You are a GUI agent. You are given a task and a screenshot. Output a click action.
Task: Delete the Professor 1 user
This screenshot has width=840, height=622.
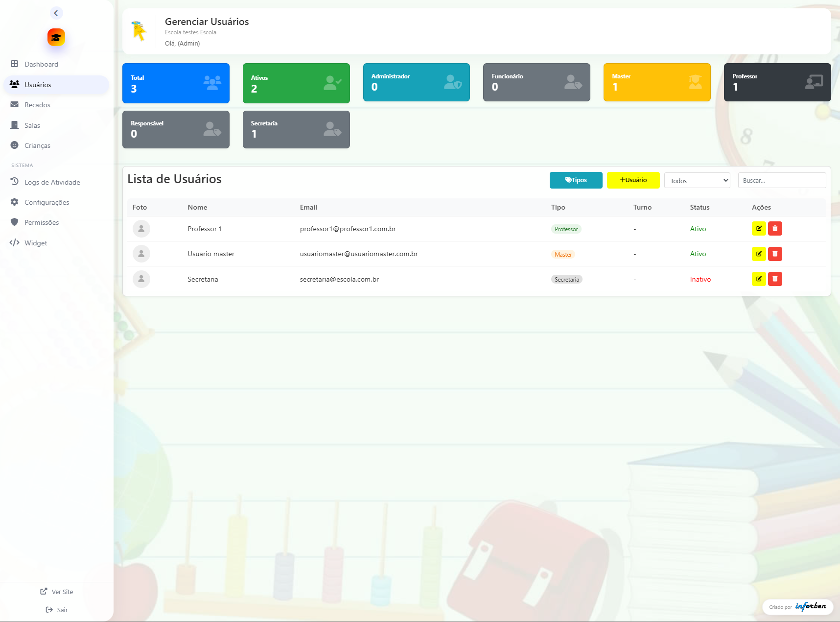(x=775, y=228)
